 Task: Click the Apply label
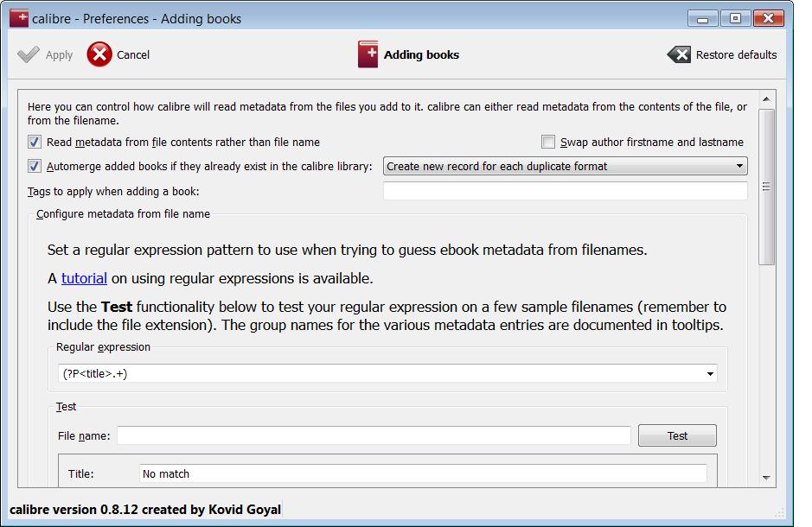(x=59, y=55)
